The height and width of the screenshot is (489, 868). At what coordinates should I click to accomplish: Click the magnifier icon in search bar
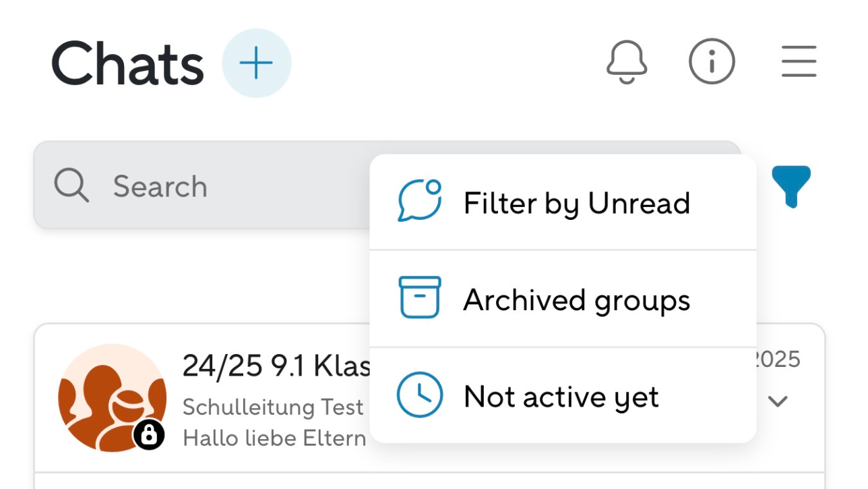pos(71,185)
